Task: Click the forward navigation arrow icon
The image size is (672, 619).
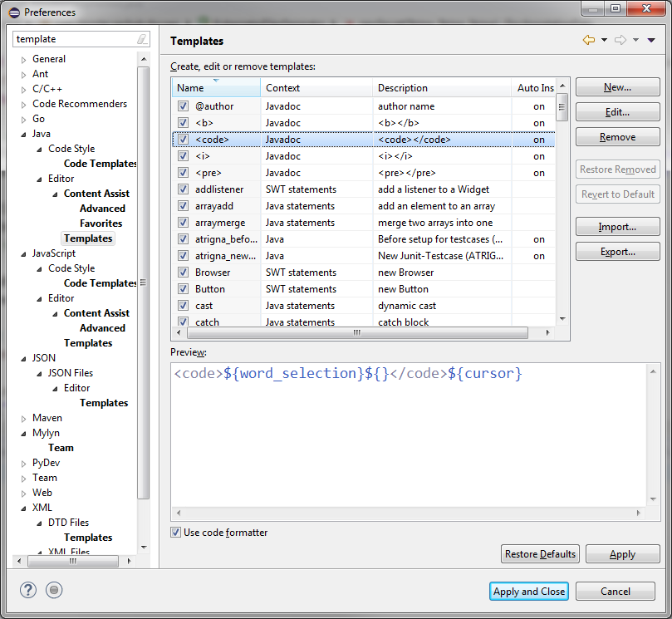Action: [x=620, y=40]
